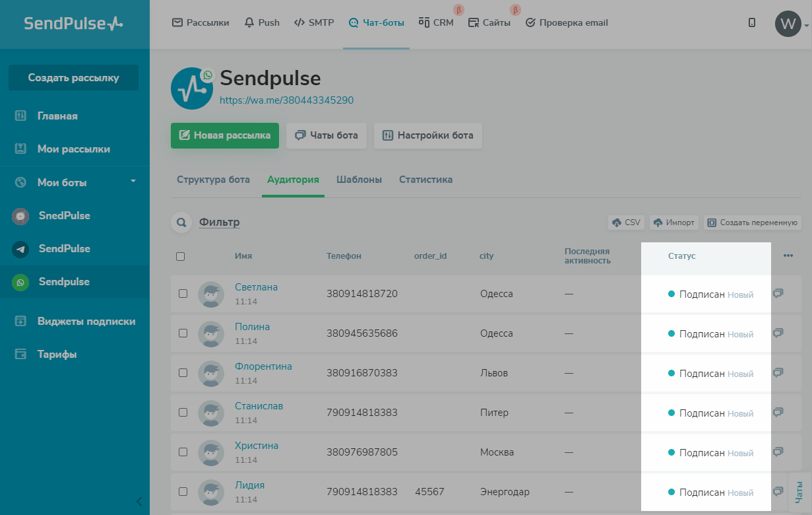812x515 pixels.
Task: Expand the Мои боты sidebar section
Action: click(x=75, y=182)
